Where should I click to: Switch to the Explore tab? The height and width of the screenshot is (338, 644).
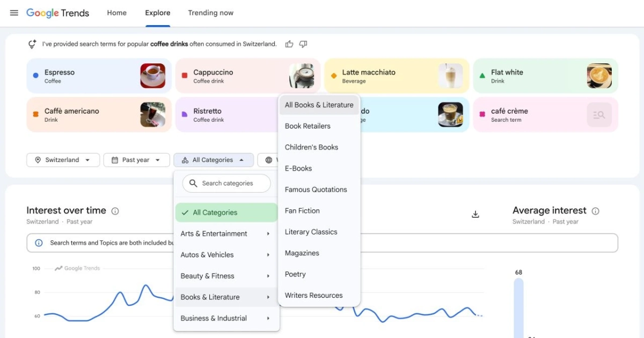158,13
